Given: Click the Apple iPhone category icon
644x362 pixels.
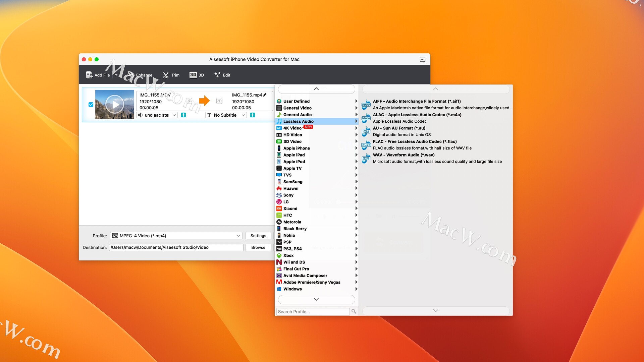Looking at the screenshot, I should [x=279, y=148].
